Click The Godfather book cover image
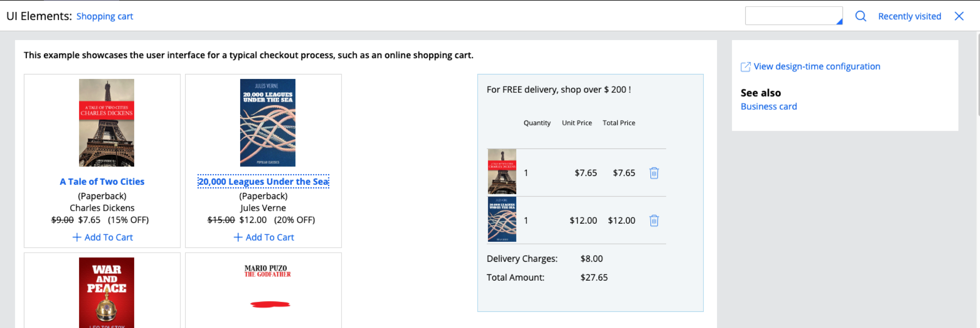 [x=267, y=293]
